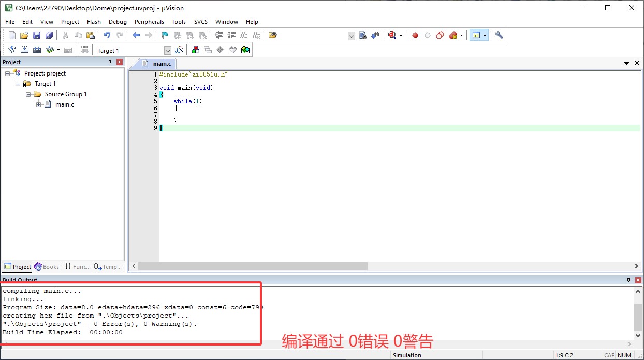Rebuild all target files icon
Viewport: 644px width, 360px height.
[37, 50]
